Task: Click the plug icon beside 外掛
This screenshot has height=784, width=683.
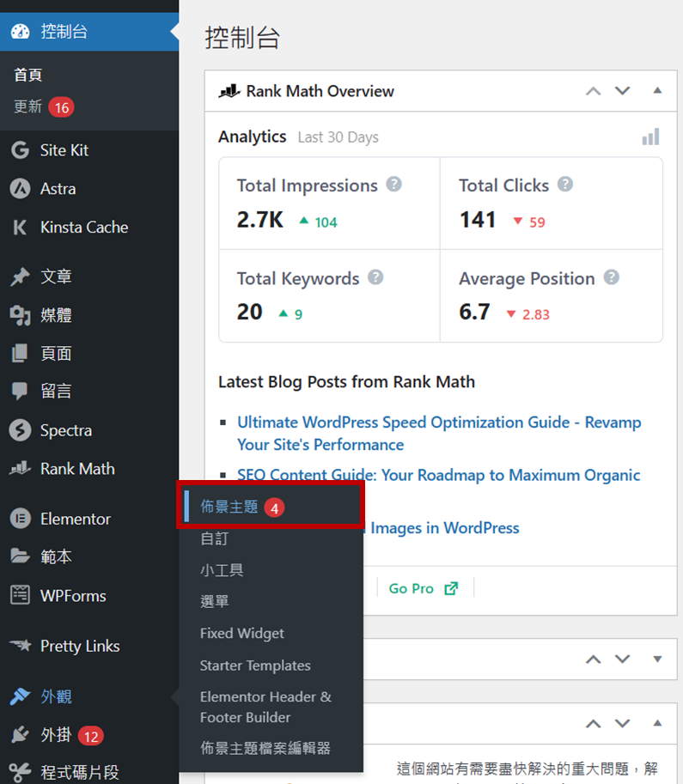Action: pos(20,734)
